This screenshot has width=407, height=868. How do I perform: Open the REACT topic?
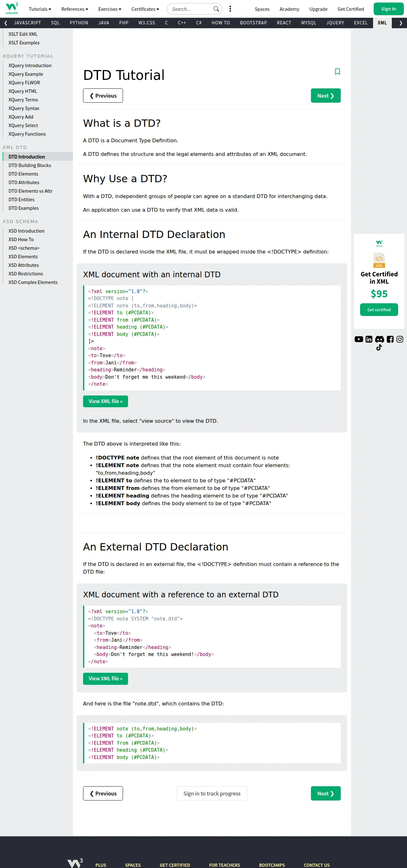284,23
